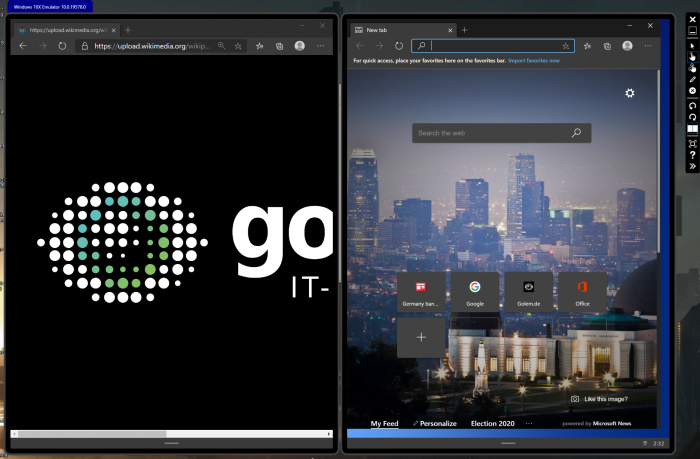Open Google quick link tile
700x459 pixels.
[x=475, y=292]
